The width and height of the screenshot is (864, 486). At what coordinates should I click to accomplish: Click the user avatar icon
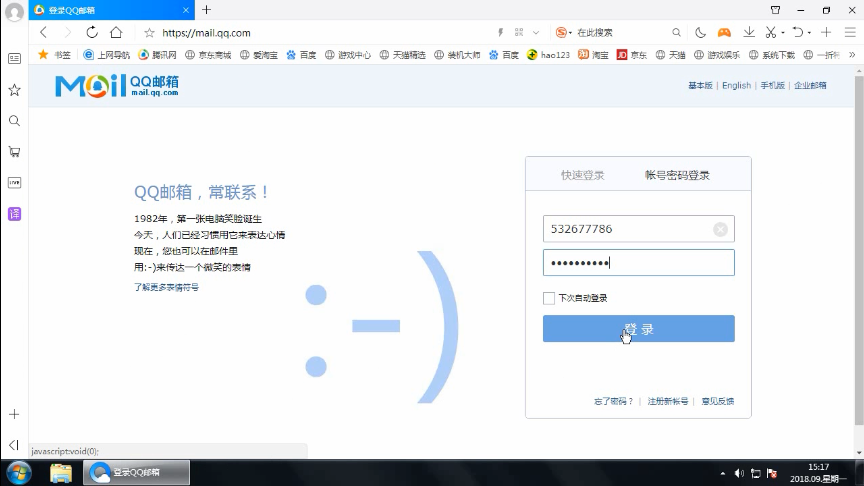14,13
